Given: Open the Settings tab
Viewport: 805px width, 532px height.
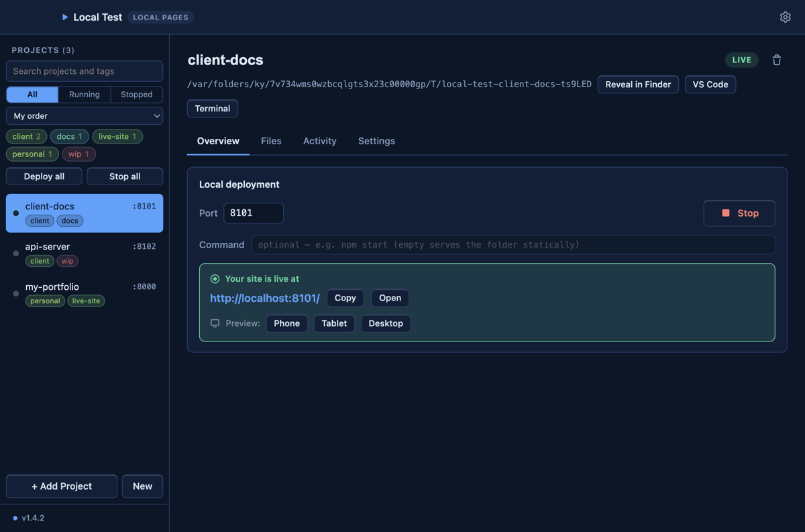Looking at the screenshot, I should tap(376, 141).
